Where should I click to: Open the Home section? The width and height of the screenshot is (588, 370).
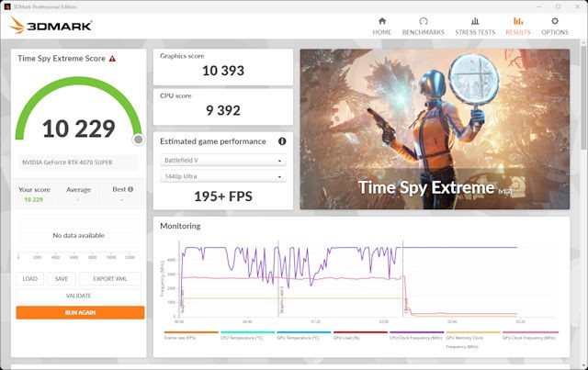click(x=382, y=27)
